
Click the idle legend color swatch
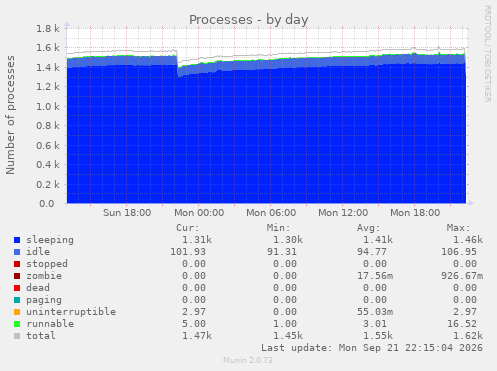pos(17,252)
